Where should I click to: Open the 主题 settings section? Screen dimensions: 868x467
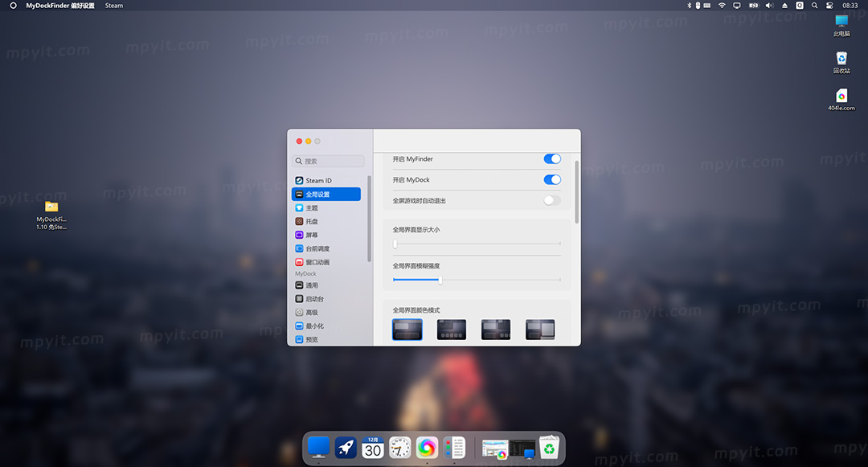(326, 208)
